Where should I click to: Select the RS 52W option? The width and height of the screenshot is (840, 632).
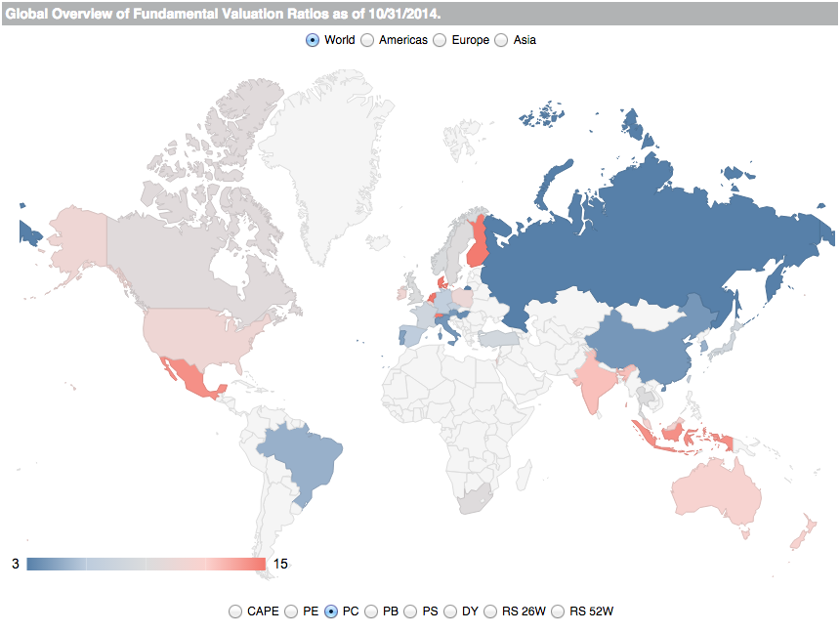pyautogui.click(x=558, y=611)
